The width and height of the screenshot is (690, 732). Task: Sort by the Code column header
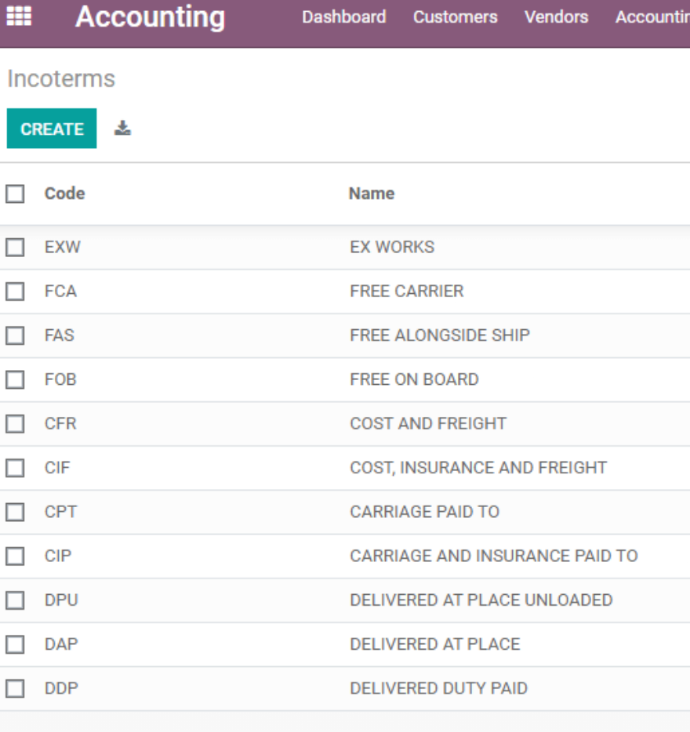[64, 193]
